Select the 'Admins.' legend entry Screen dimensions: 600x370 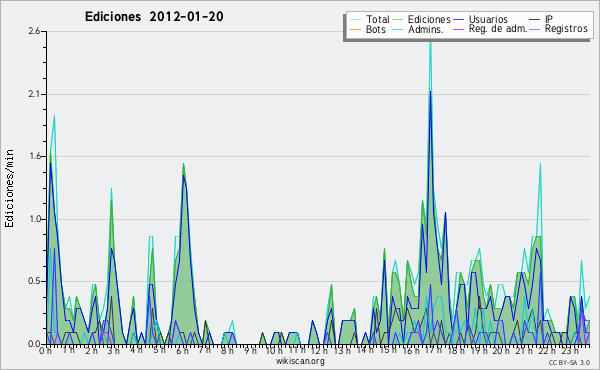418,29
